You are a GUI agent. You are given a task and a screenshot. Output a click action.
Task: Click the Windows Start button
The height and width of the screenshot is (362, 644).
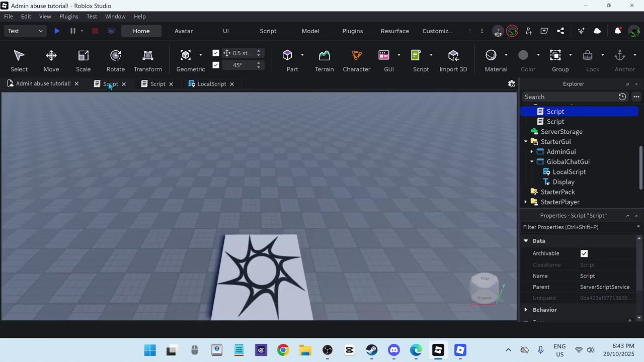point(150,350)
